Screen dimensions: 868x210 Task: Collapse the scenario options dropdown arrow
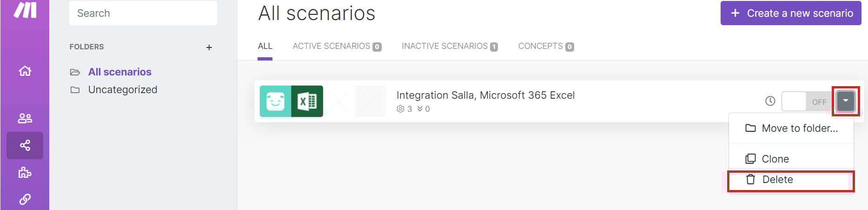coord(846,101)
